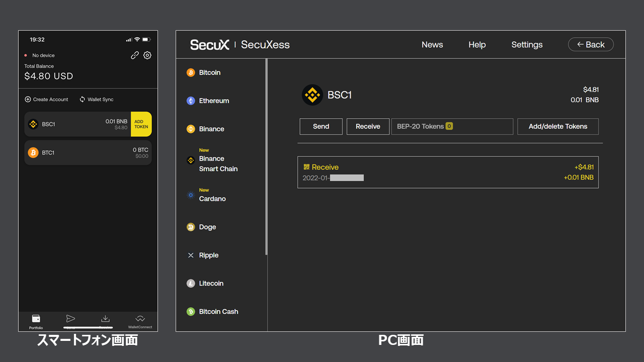The width and height of the screenshot is (644, 362).
Task: Select Bitcoin text in sidebar
Action: (210, 72)
